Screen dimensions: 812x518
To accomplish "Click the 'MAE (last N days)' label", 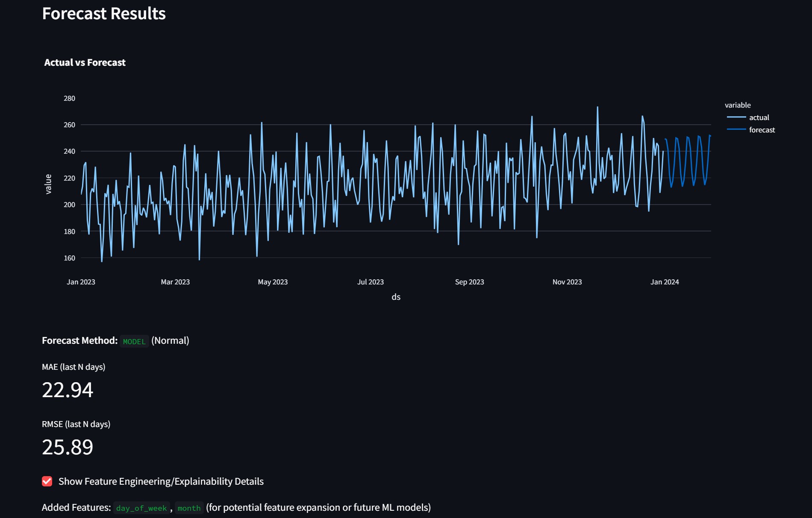I will pyautogui.click(x=74, y=367).
